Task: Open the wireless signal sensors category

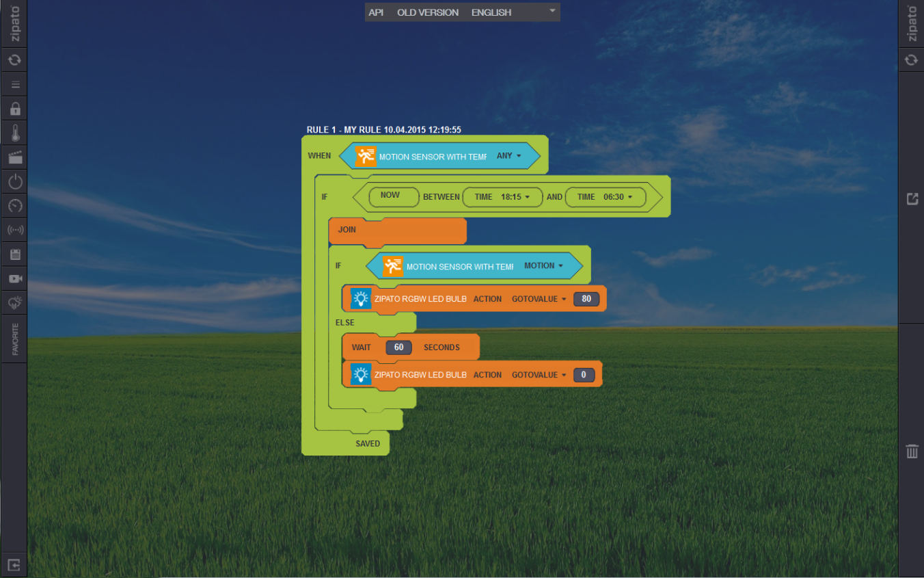Action: (15, 230)
